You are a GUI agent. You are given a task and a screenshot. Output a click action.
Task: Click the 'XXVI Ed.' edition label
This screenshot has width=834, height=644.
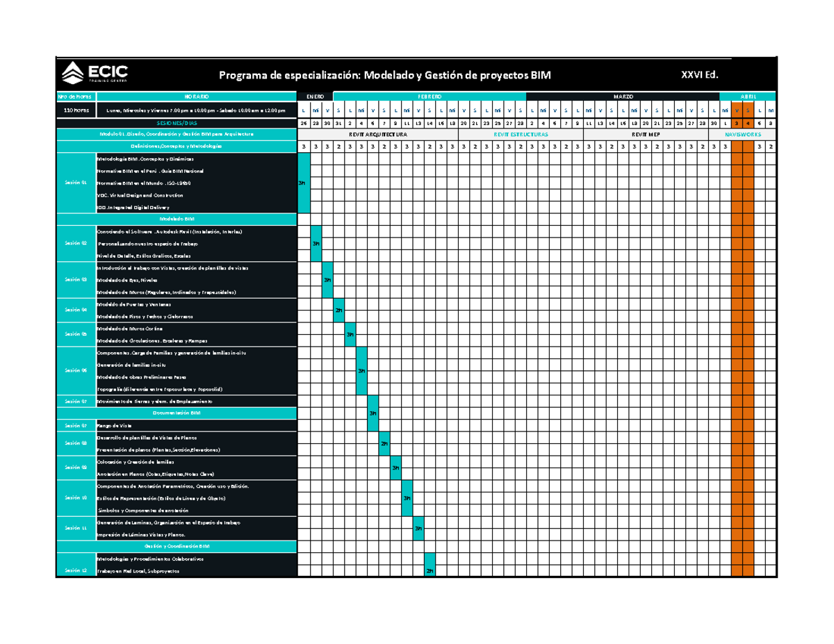(x=699, y=74)
